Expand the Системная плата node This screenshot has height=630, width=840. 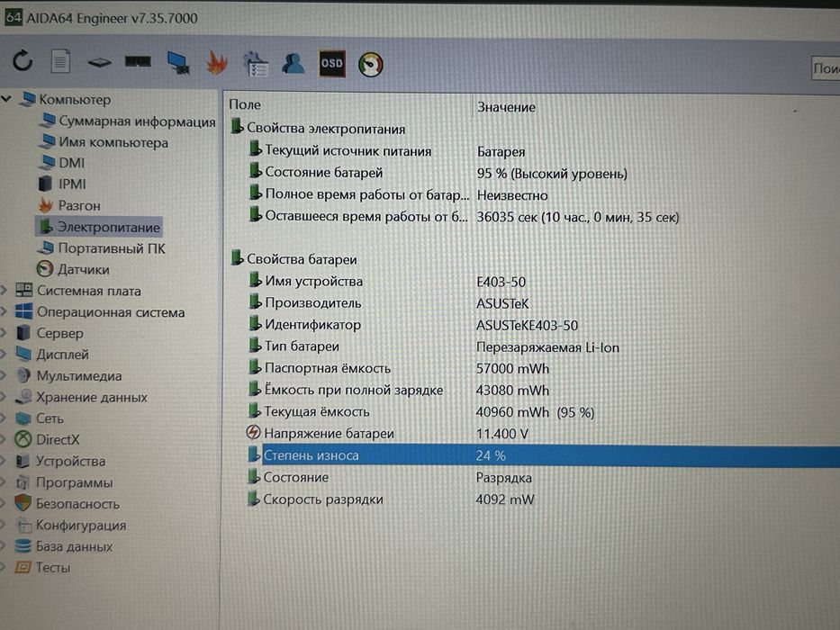coord(4,291)
